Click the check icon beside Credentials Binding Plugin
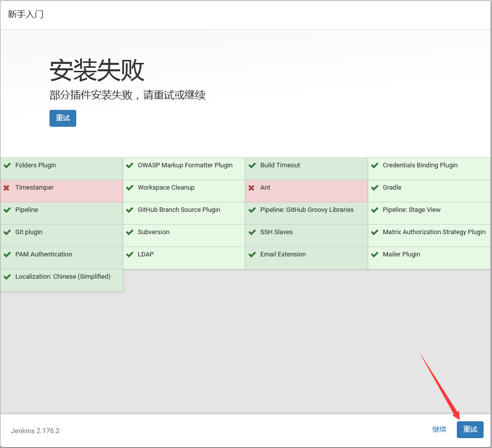The height and width of the screenshot is (448, 492). (375, 165)
